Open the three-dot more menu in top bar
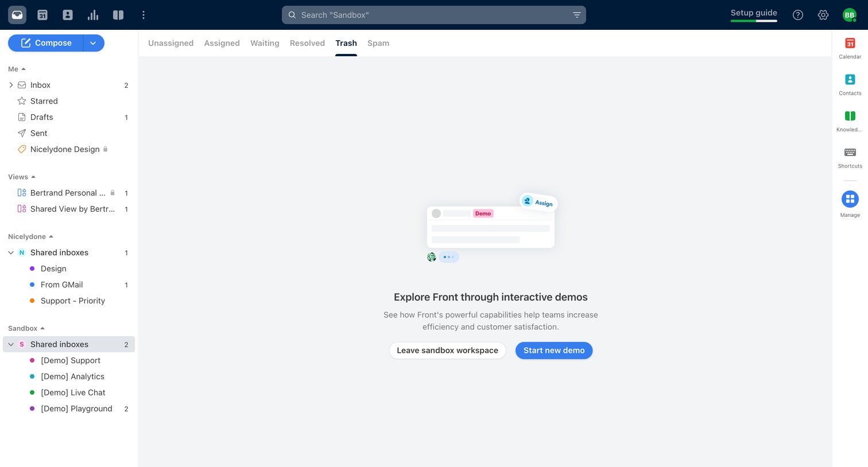The image size is (868, 467). click(x=144, y=15)
